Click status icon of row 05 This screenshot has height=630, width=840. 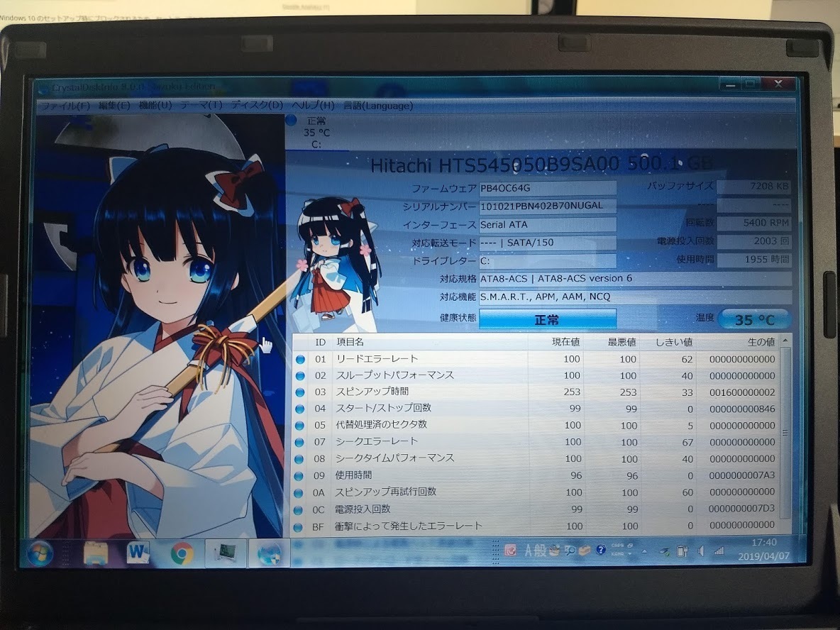[300, 426]
